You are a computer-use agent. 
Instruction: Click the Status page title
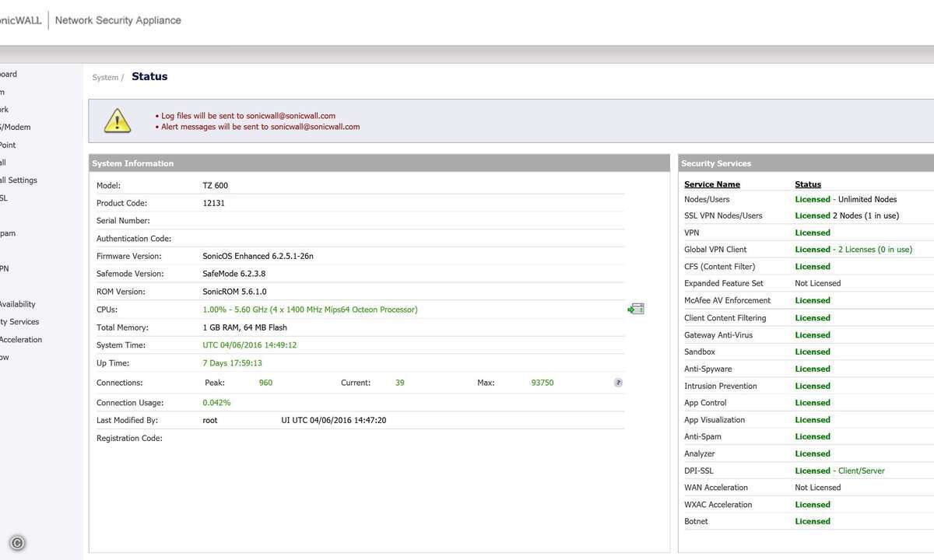click(149, 76)
